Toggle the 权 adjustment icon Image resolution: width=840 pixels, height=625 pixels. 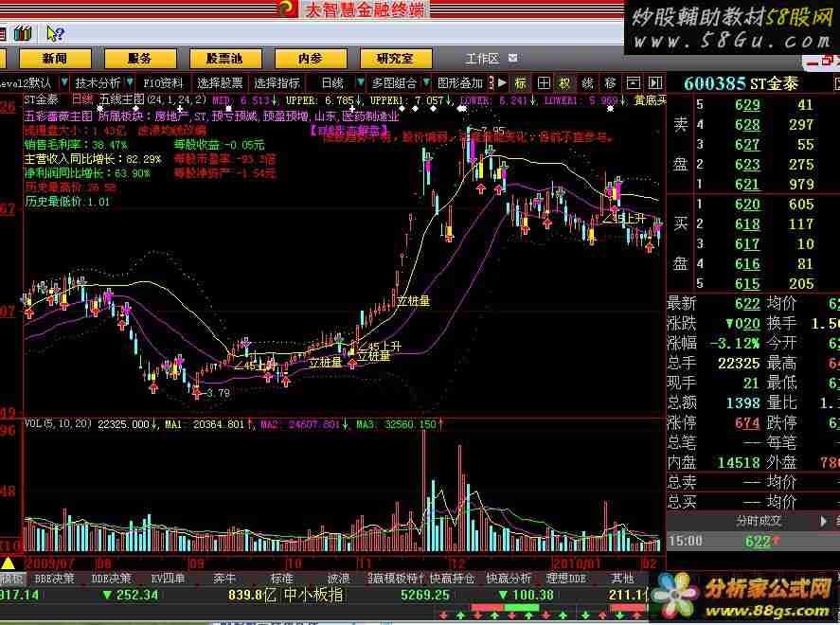(565, 83)
